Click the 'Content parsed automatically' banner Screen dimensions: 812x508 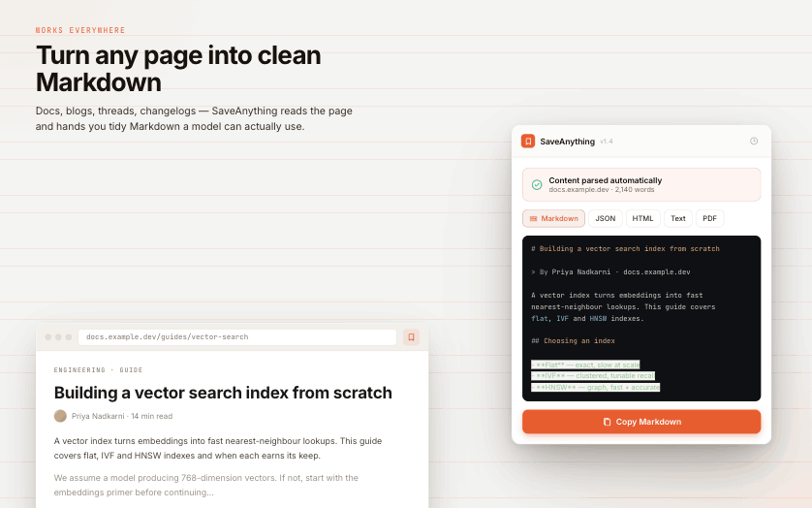[641, 184]
